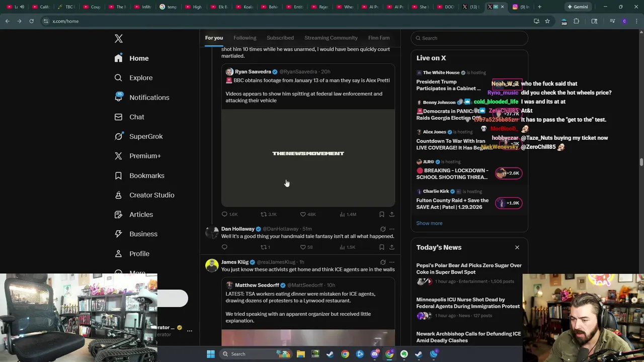Click Show more under Live on X
Image resolution: width=644 pixels, height=362 pixels.
tap(429, 223)
